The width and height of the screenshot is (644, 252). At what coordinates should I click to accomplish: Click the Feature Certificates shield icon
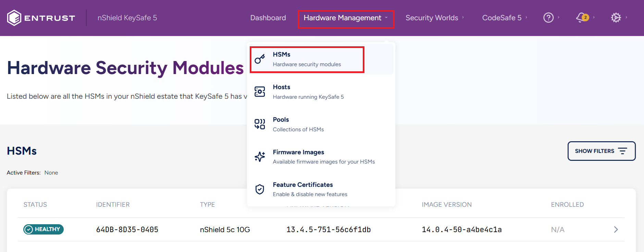(x=260, y=189)
